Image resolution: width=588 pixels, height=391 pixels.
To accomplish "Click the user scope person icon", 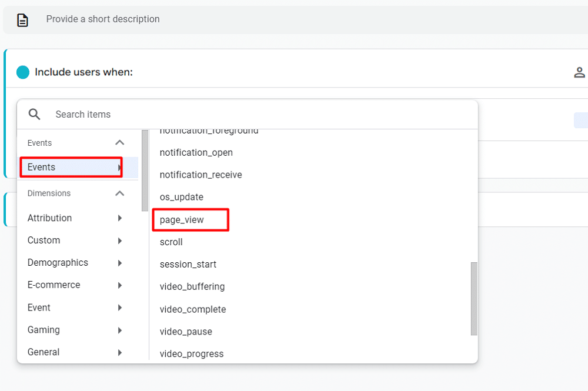I will click(x=579, y=72).
